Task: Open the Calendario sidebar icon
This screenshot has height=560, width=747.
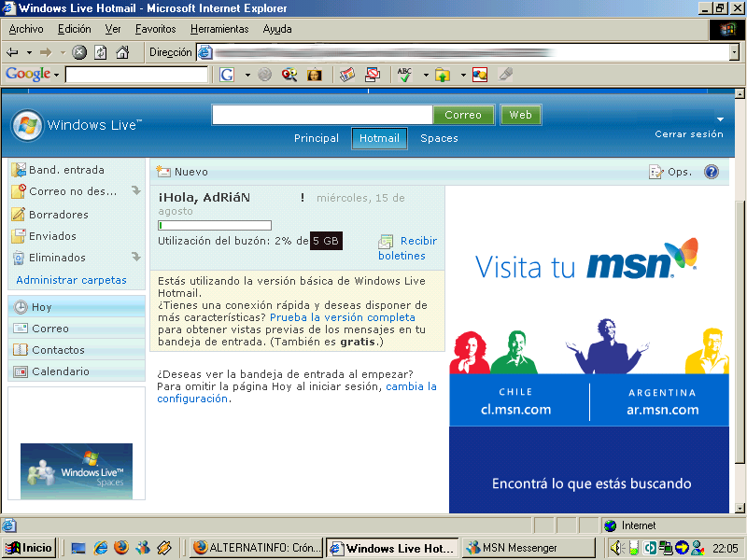Action: [19, 371]
